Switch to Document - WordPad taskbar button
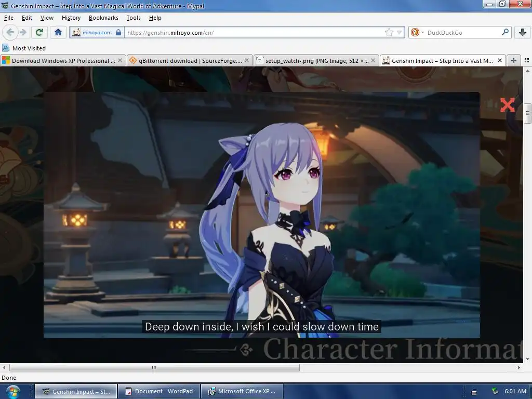The image size is (532, 399). click(159, 392)
